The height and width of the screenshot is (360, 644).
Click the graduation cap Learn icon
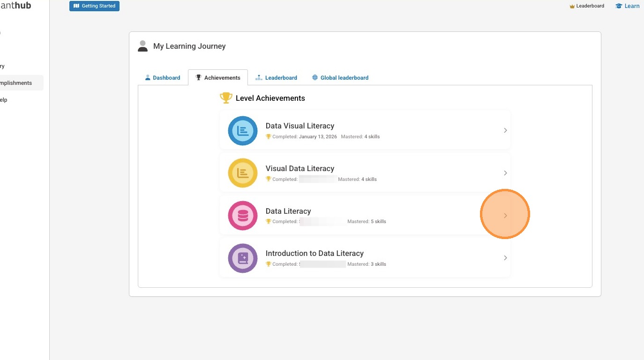(619, 6)
